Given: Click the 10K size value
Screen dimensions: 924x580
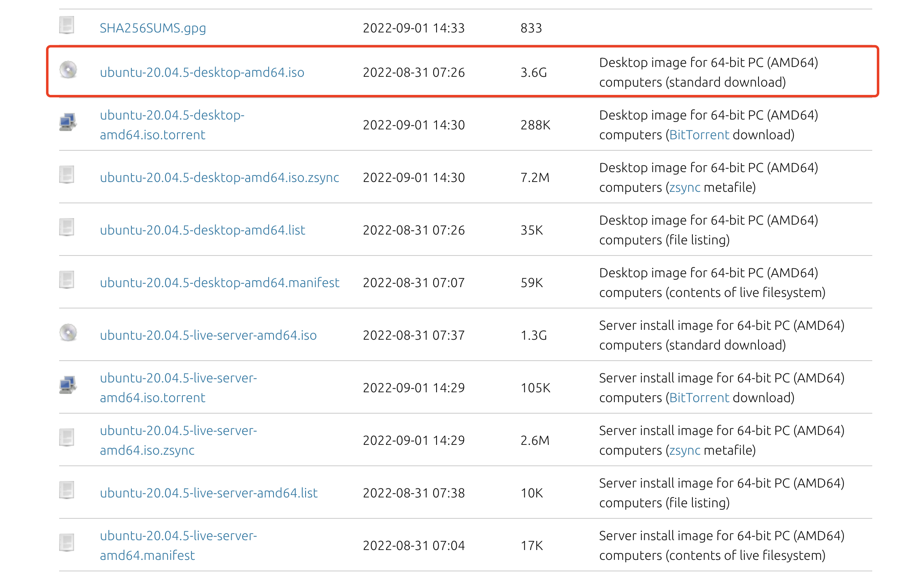Looking at the screenshot, I should 532,493.
